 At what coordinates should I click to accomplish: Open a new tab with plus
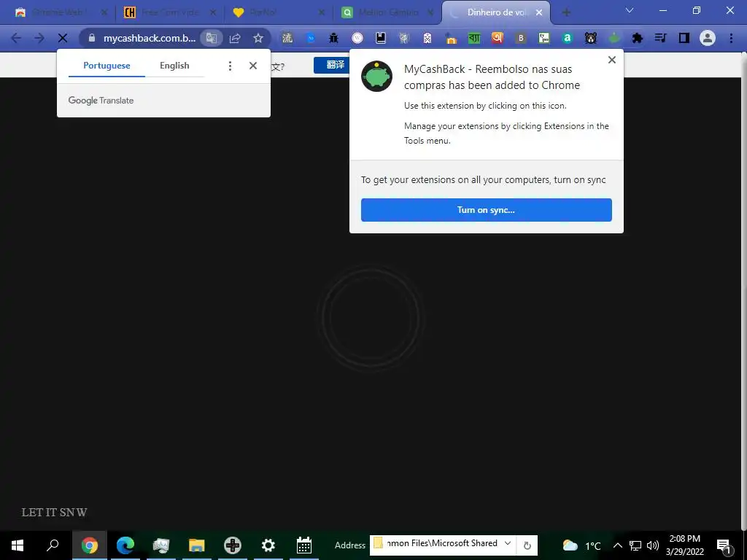coord(566,12)
